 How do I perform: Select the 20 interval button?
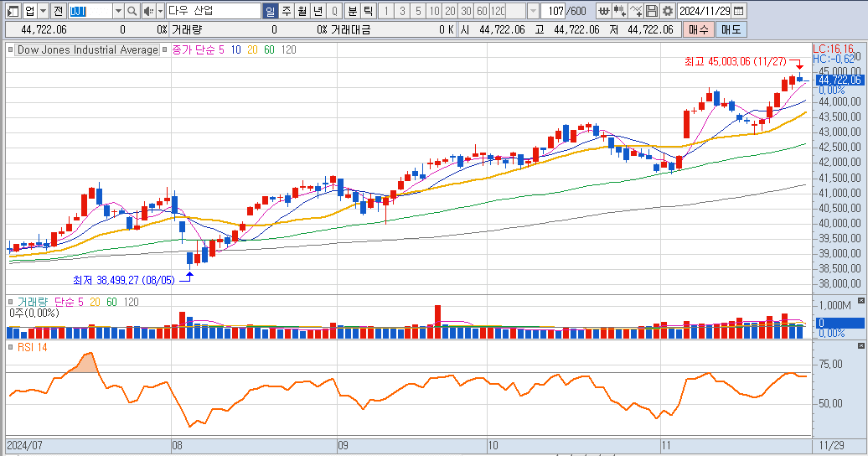coord(451,11)
